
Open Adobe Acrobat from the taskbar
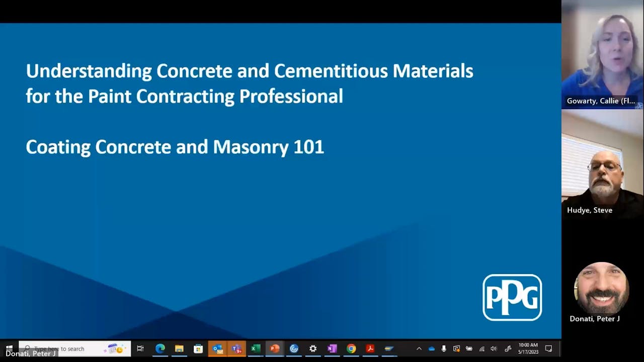[370, 348]
